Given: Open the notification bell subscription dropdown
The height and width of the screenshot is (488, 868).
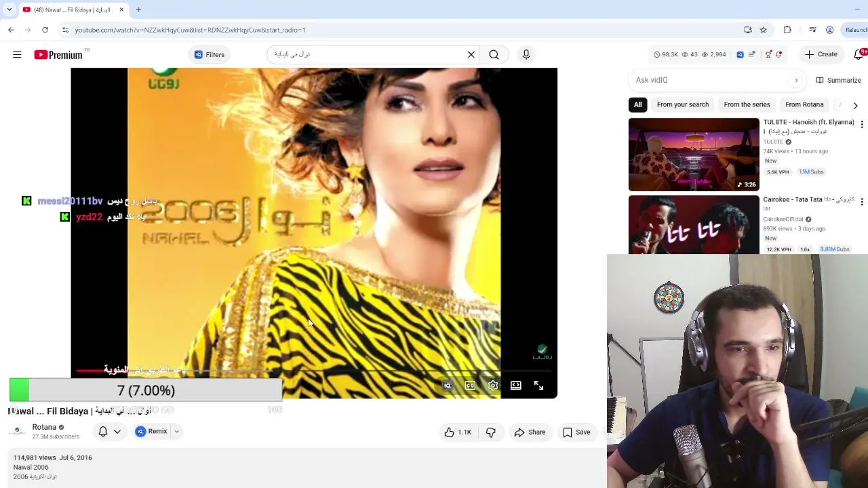Looking at the screenshot, I should point(109,431).
